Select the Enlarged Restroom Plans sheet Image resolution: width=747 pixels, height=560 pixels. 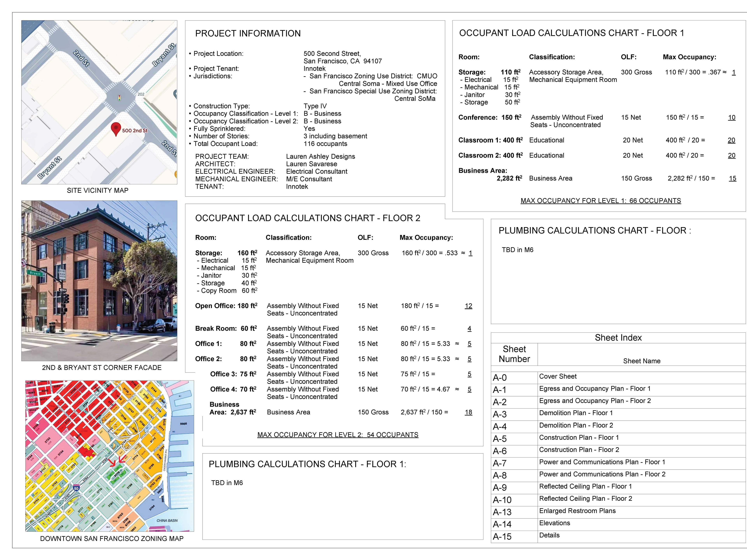(x=577, y=511)
